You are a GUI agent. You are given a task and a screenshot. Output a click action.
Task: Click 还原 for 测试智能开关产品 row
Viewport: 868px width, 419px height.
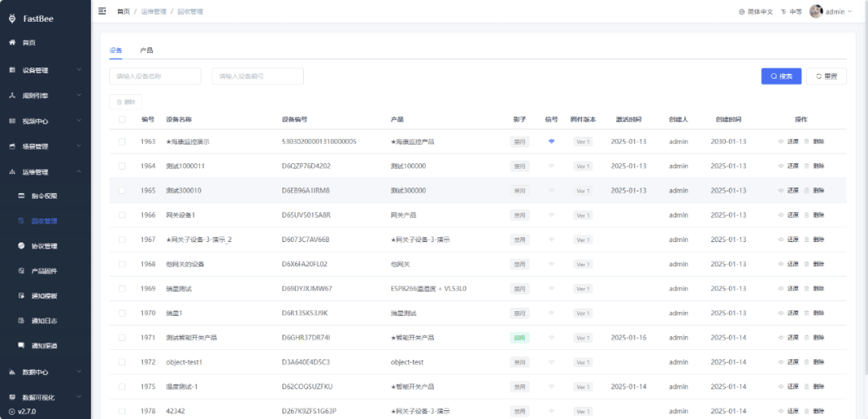click(x=793, y=338)
